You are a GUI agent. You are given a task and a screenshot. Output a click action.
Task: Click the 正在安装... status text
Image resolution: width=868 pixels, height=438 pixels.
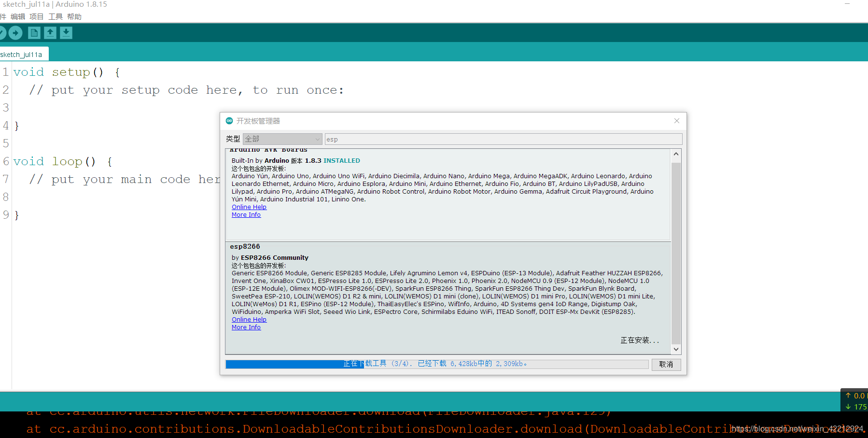point(640,340)
